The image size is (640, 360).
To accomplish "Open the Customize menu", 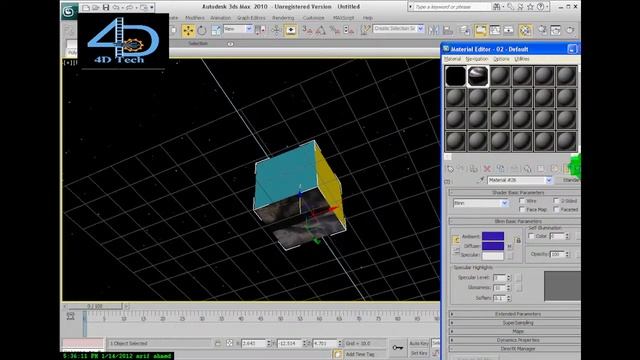I will (313, 18).
